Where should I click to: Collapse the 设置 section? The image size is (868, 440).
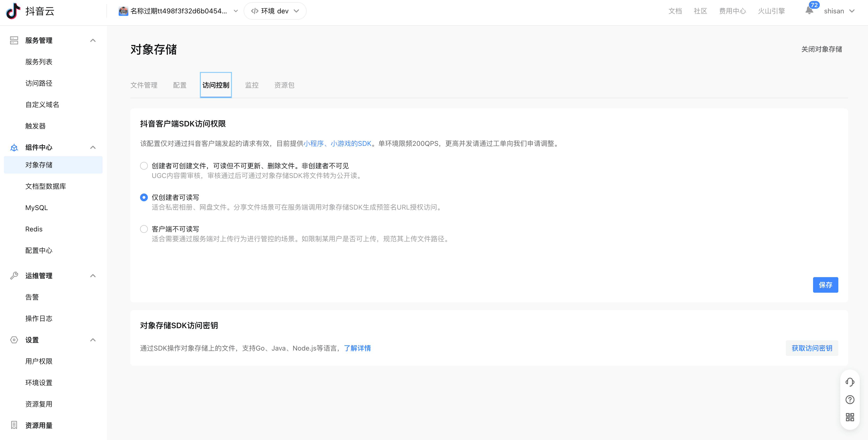click(93, 340)
